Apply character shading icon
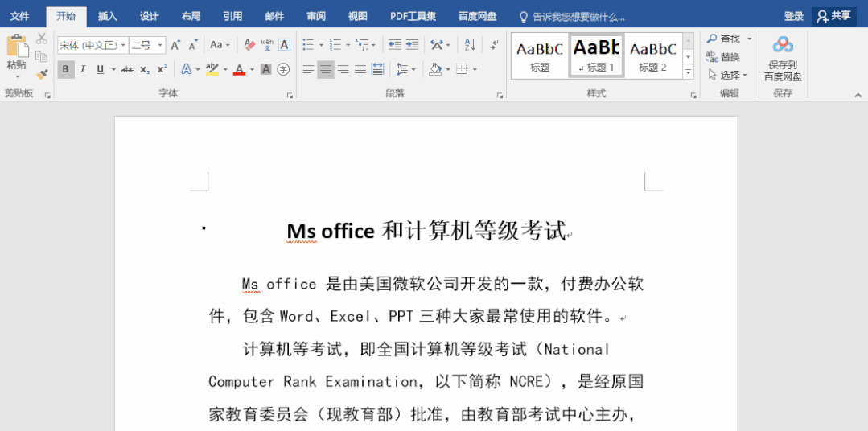Image resolution: width=868 pixels, height=431 pixels. point(265,69)
